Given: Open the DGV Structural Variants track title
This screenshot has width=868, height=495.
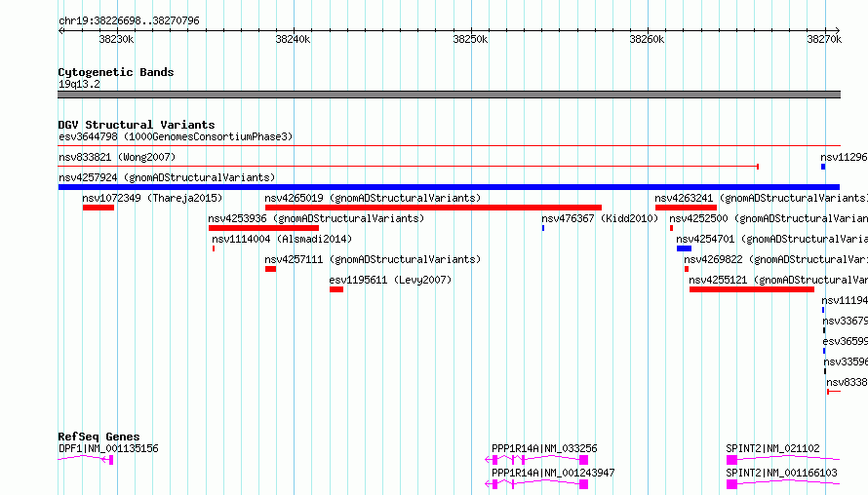Looking at the screenshot, I should tap(137, 125).
